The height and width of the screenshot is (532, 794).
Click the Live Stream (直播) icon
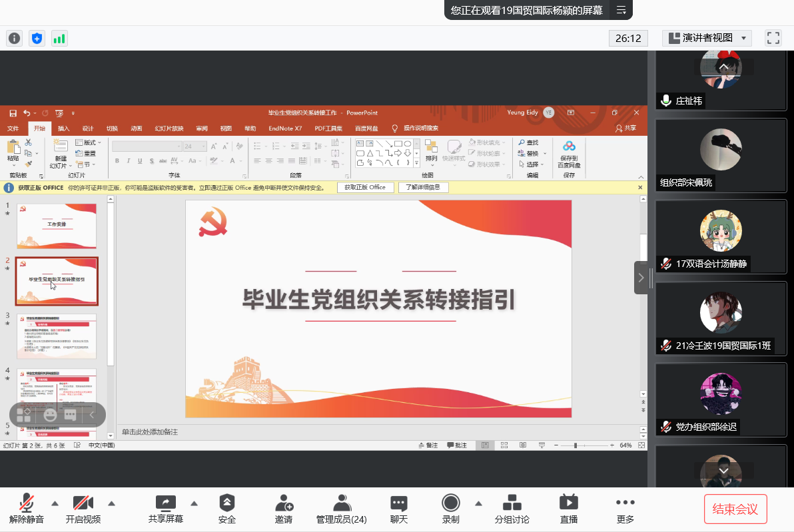tap(568, 509)
